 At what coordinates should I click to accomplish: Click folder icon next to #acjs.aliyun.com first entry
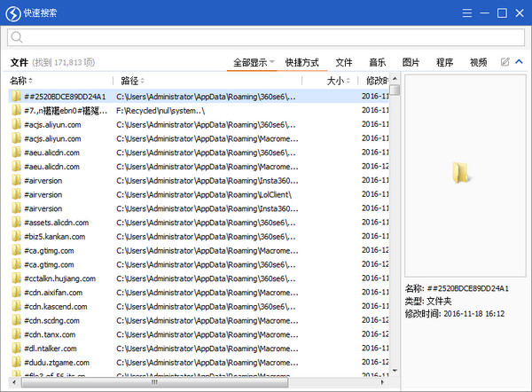coord(16,125)
